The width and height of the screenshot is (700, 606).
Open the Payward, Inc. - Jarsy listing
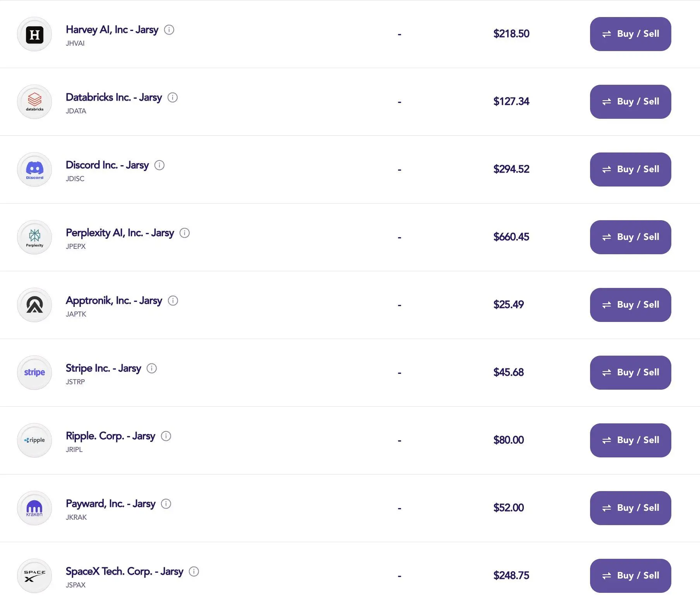click(x=110, y=504)
